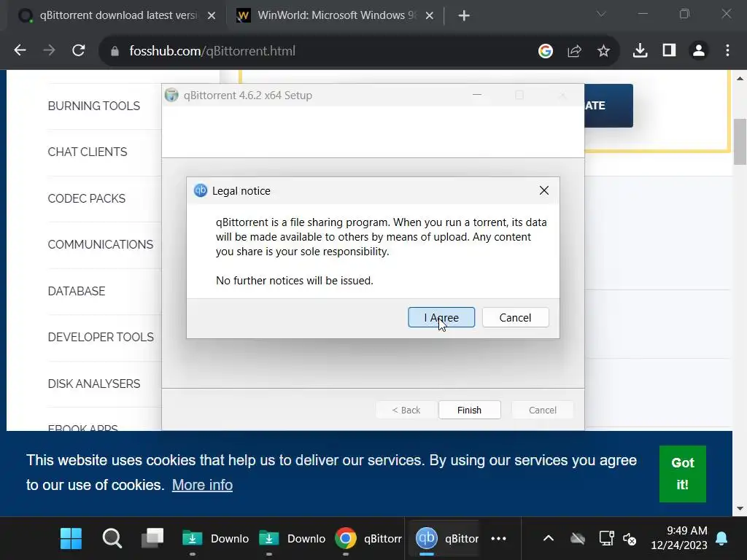Viewport: 747px width, 560px height.
Task: Open the CHAT CLIENTS category
Action: [x=88, y=152]
